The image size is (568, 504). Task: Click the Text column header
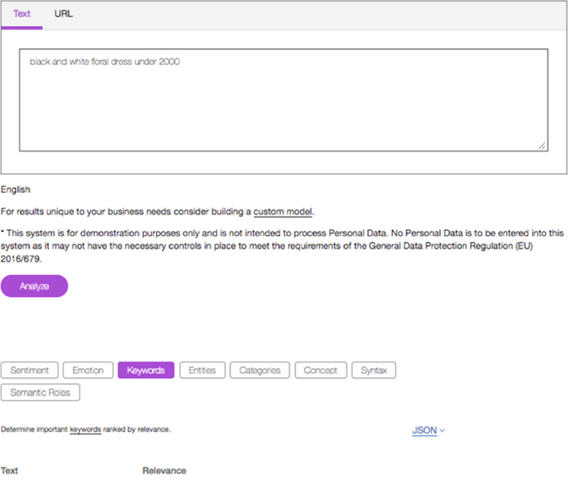9,471
